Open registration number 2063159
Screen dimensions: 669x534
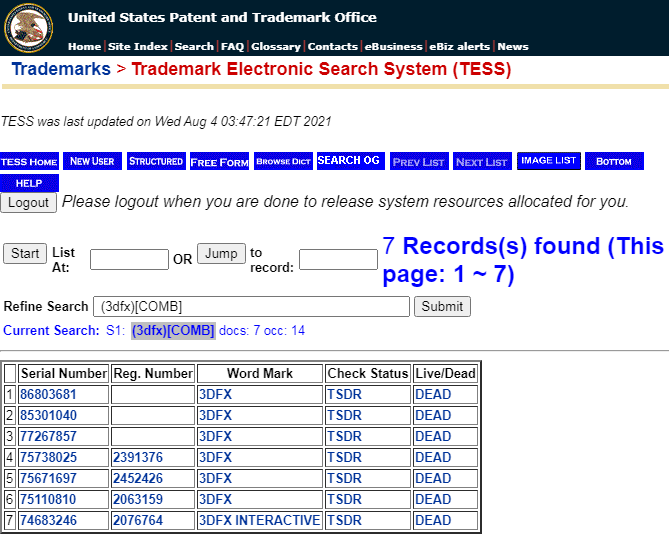(x=138, y=499)
